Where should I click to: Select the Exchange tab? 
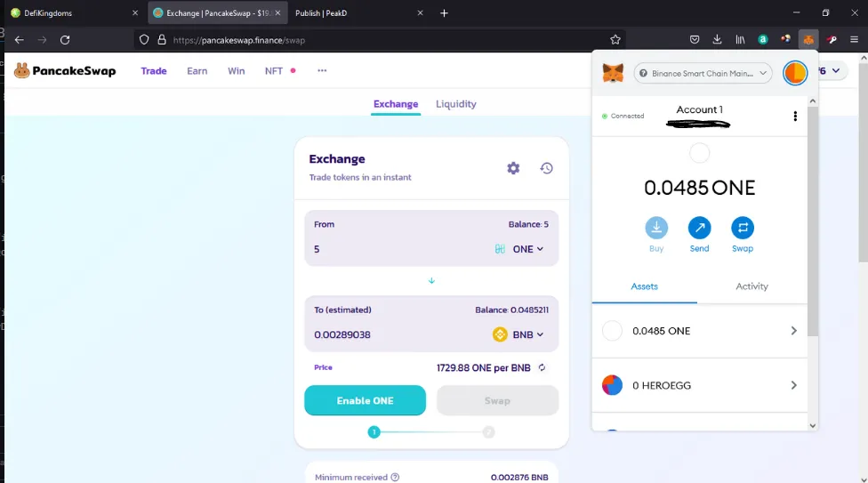[x=396, y=104]
